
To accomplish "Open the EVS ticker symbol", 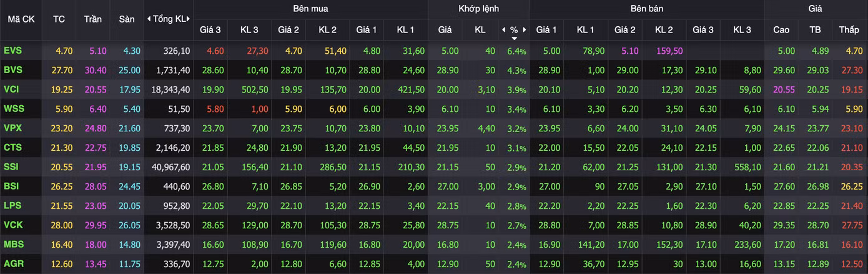I will pyautogui.click(x=12, y=51).
